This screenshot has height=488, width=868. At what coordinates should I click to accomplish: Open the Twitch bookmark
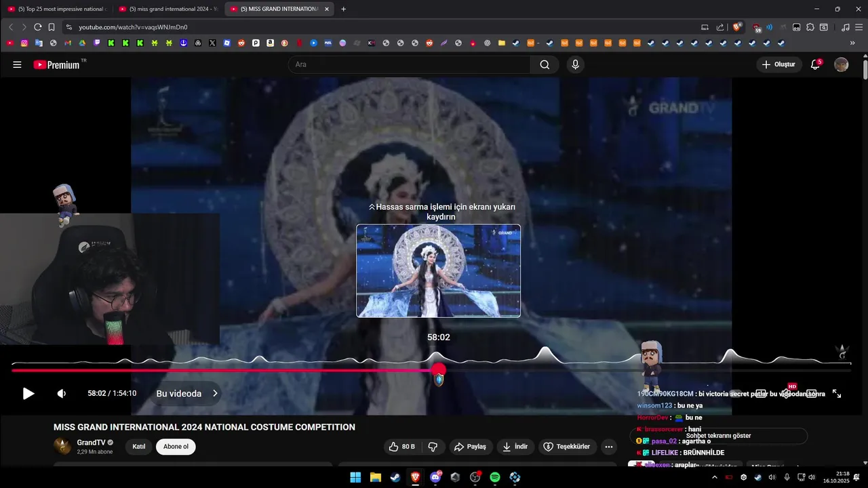click(96, 43)
